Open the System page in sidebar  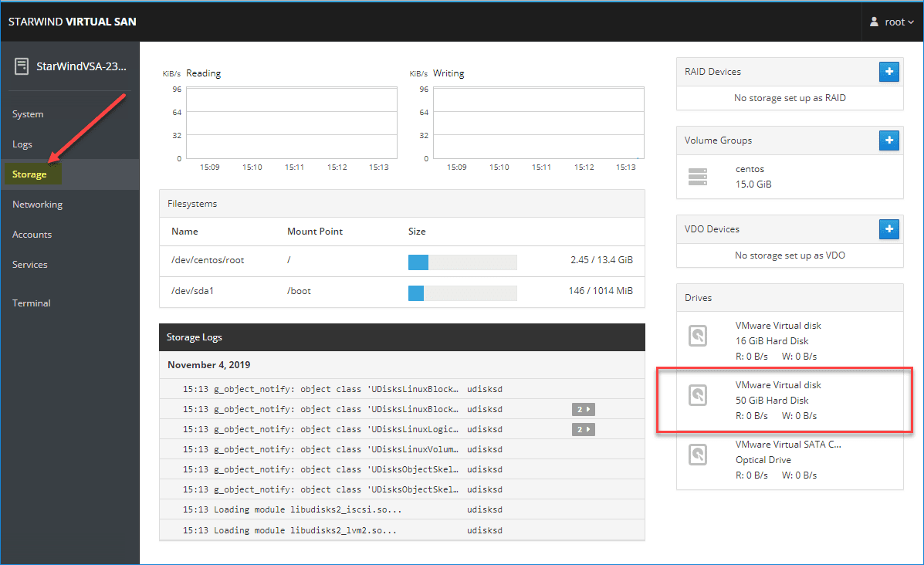[28, 114]
